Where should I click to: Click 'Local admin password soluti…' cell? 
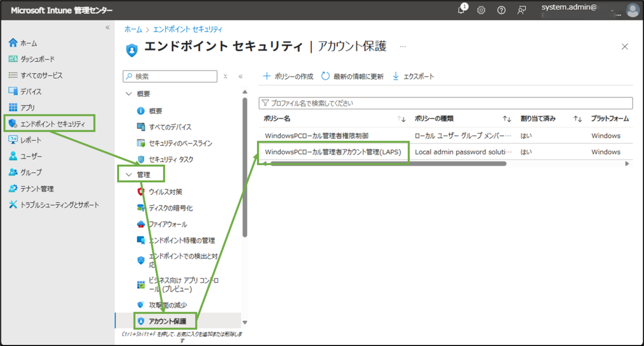464,152
